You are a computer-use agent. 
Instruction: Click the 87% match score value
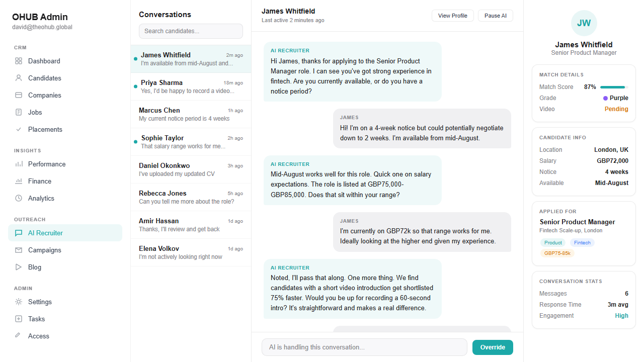[590, 87]
